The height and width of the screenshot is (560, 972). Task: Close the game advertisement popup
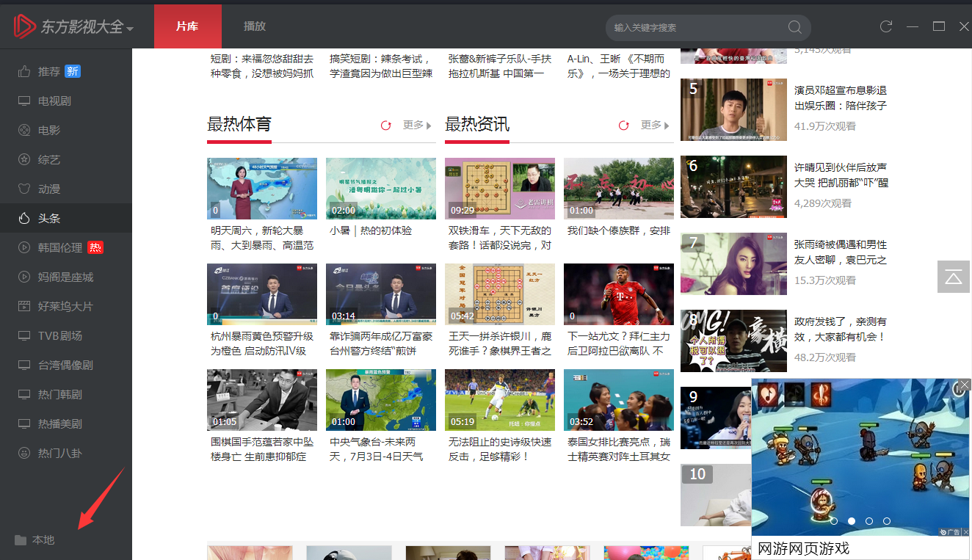pos(965,385)
